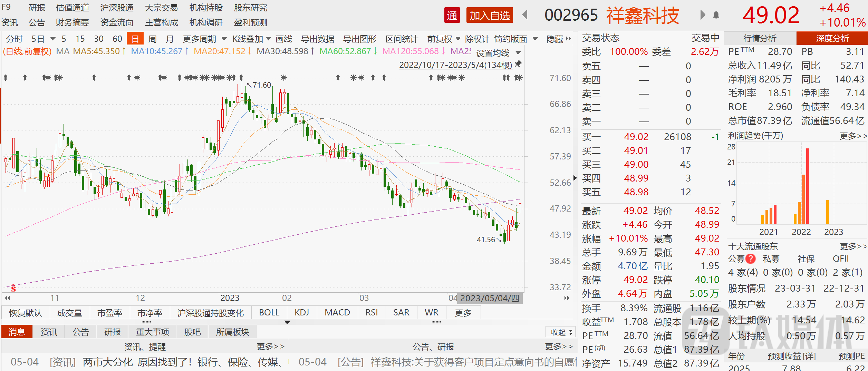Open the 重大事项 tab
This screenshot has width=868, height=371.
tap(153, 332)
